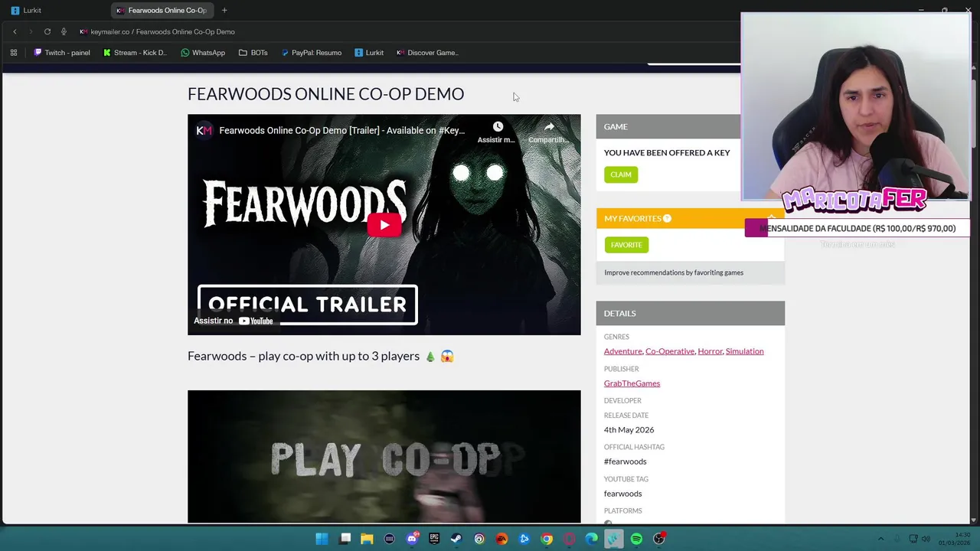Screen dimensions: 980x551
Task: Open Spotify from the taskbar
Action: [x=636, y=539]
